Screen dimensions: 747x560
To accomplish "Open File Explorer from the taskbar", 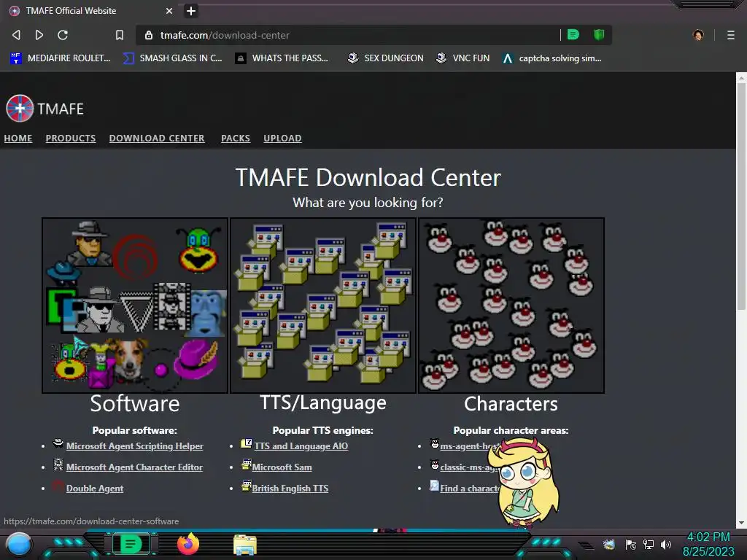I will pyautogui.click(x=245, y=545).
